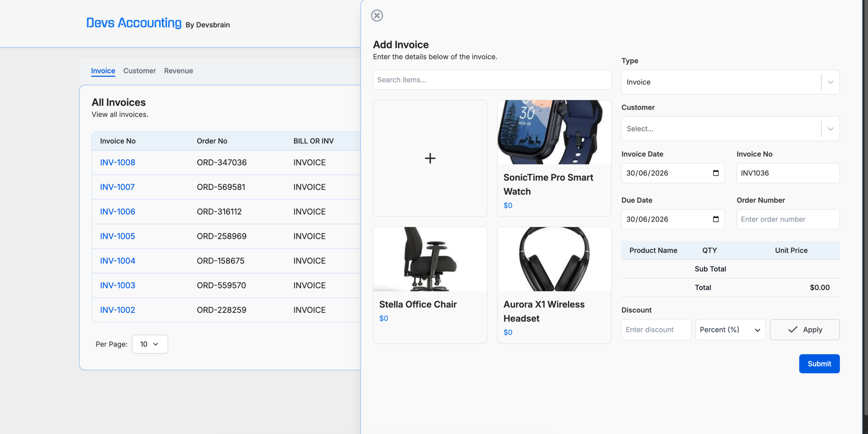The height and width of the screenshot is (434, 868).
Task: Click the Due Date field
Action: click(x=673, y=219)
